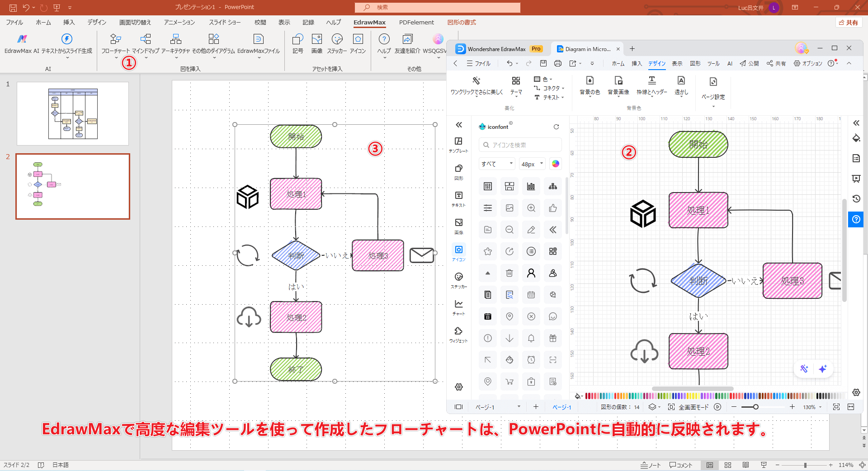The image size is (868, 471).
Task: Open 挿入 tab in PowerPoint ribbon
Action: [x=69, y=22]
